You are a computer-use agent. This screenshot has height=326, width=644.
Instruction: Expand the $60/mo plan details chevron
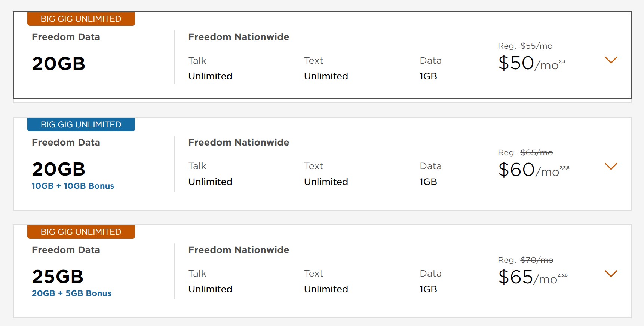click(611, 167)
